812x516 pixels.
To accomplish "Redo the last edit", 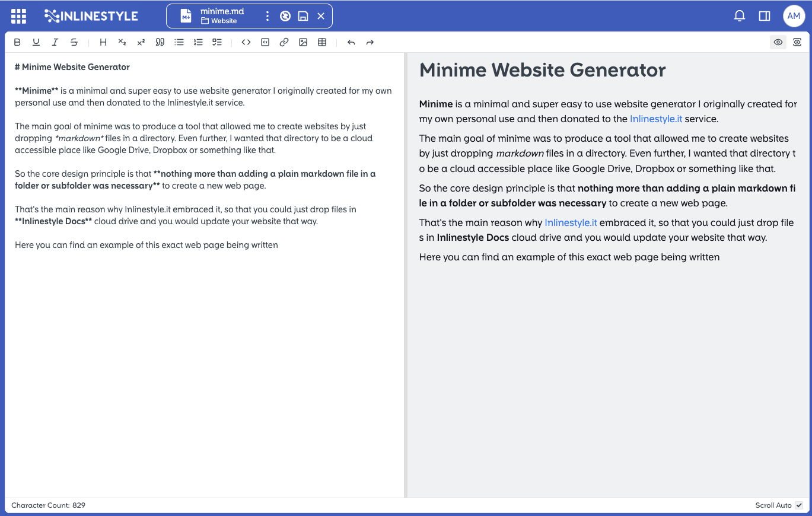I will 370,42.
